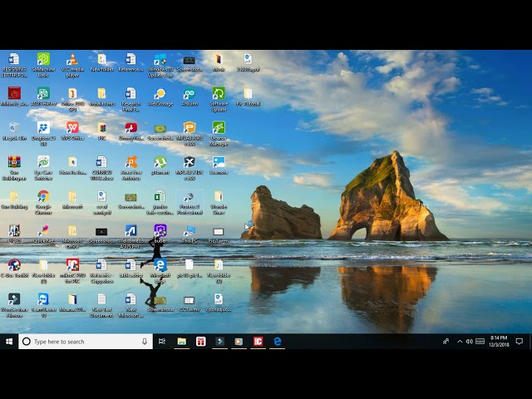The width and height of the screenshot is (532, 399).
Task: Open Avast Free Antivirus shortcut
Action: tap(131, 162)
